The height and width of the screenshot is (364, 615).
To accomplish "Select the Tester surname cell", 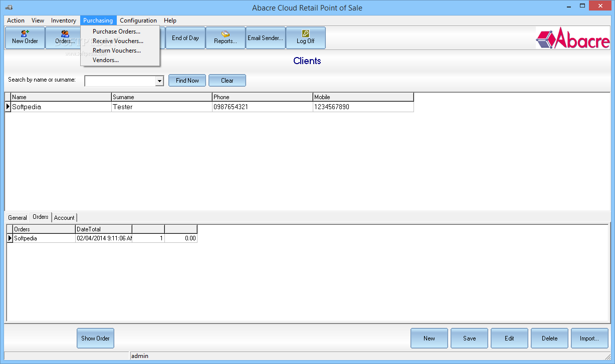I will (162, 107).
